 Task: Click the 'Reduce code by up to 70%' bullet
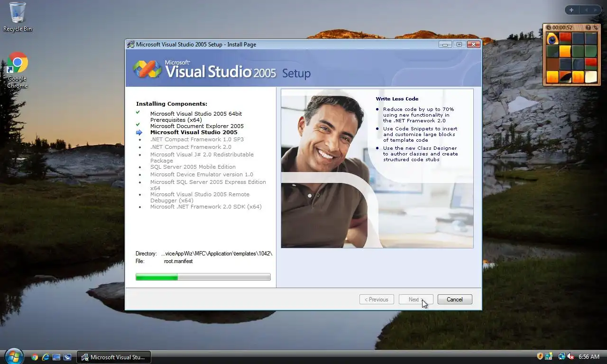click(418, 115)
